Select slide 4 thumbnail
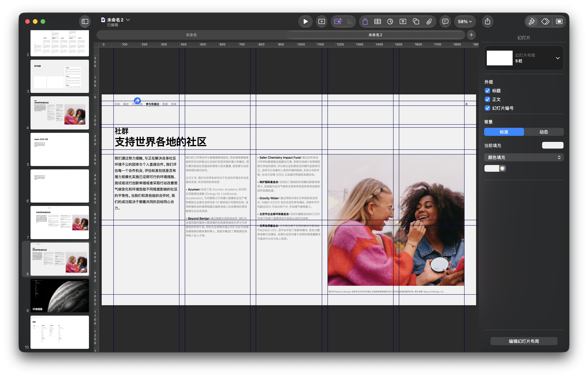 [x=59, y=113]
